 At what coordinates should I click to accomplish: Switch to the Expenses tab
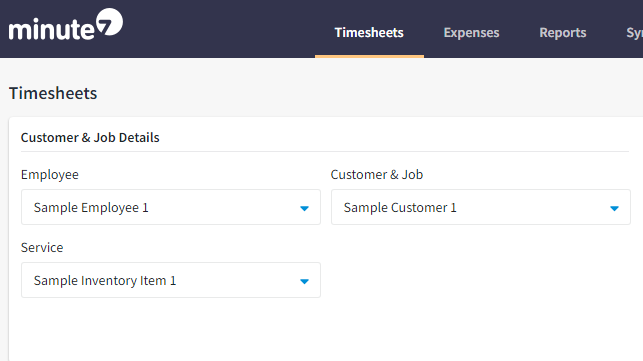tap(471, 32)
